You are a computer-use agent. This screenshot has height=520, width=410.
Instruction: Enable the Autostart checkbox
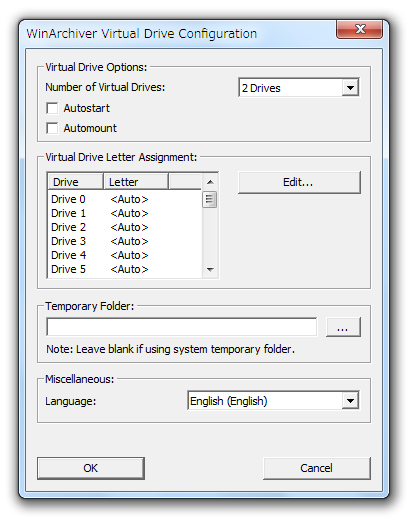point(52,108)
